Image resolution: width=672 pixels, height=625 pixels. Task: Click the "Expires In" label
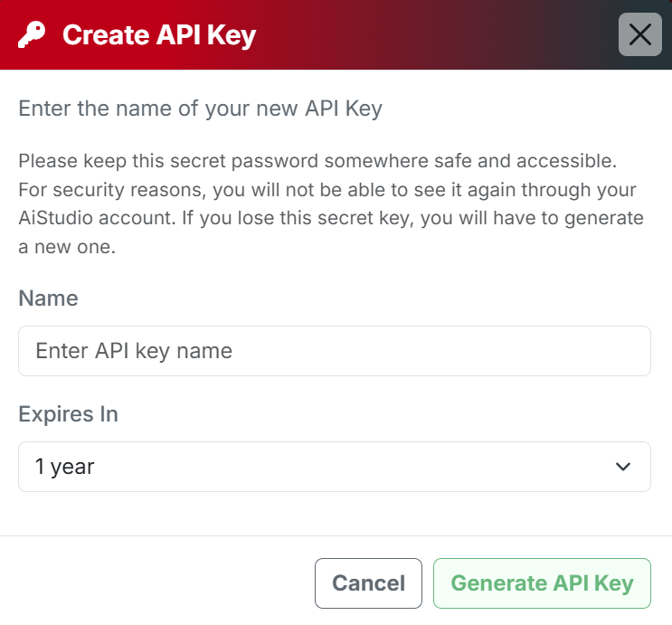click(x=68, y=414)
